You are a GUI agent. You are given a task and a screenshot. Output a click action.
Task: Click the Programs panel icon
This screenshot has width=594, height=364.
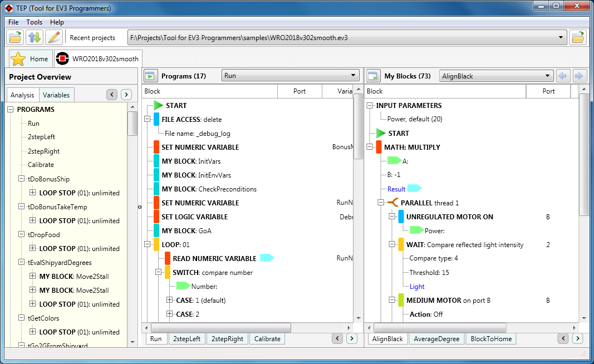click(150, 76)
